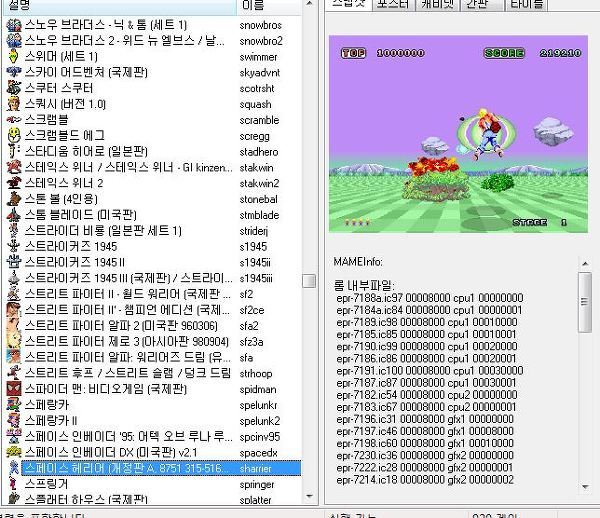The width and height of the screenshot is (600, 518).
Task: Click the stakwin2 row icon
Action: [x=14, y=183]
